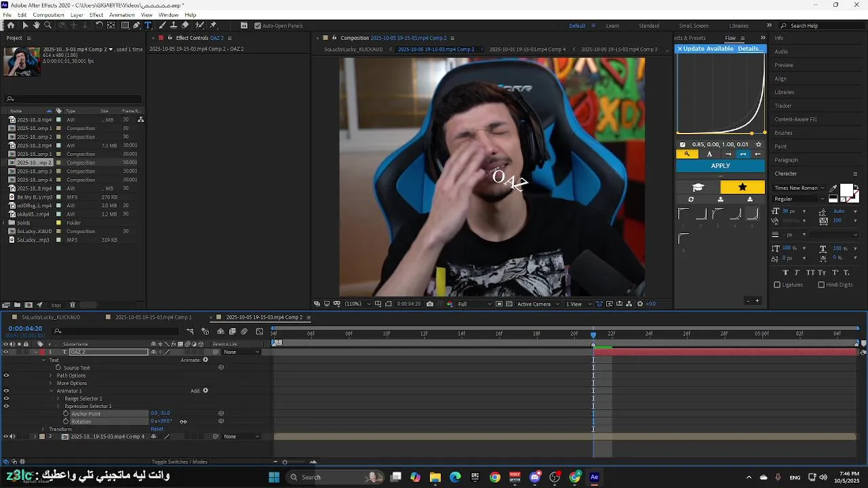Click Reset next to Transform
The height and width of the screenshot is (488, 868).
(x=157, y=429)
